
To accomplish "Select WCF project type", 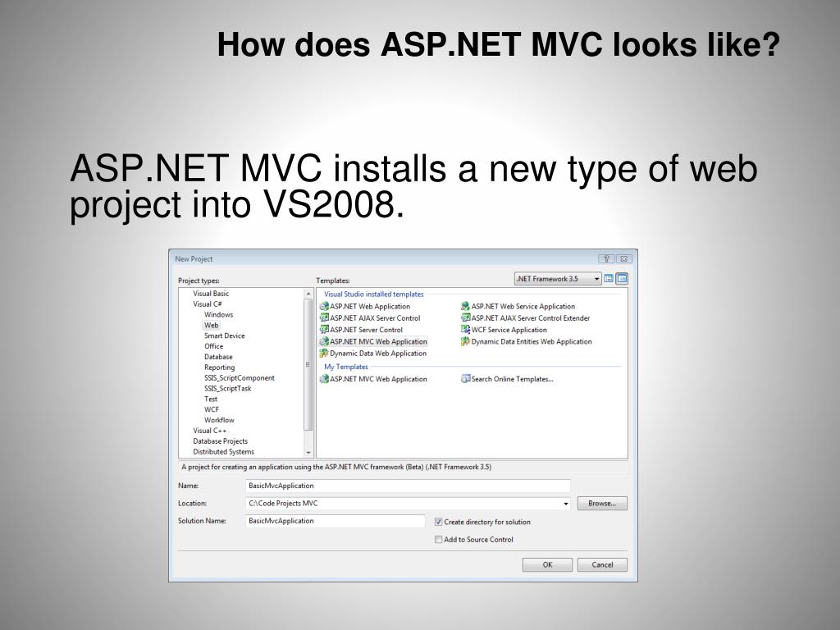I will pyautogui.click(x=212, y=409).
